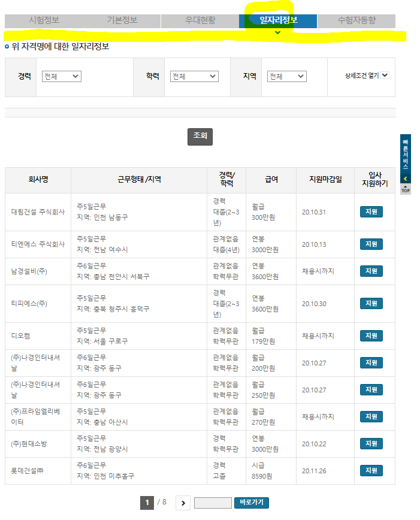The width and height of the screenshot is (420, 520).
Task: Select the 우대현황 tab
Action: point(200,20)
